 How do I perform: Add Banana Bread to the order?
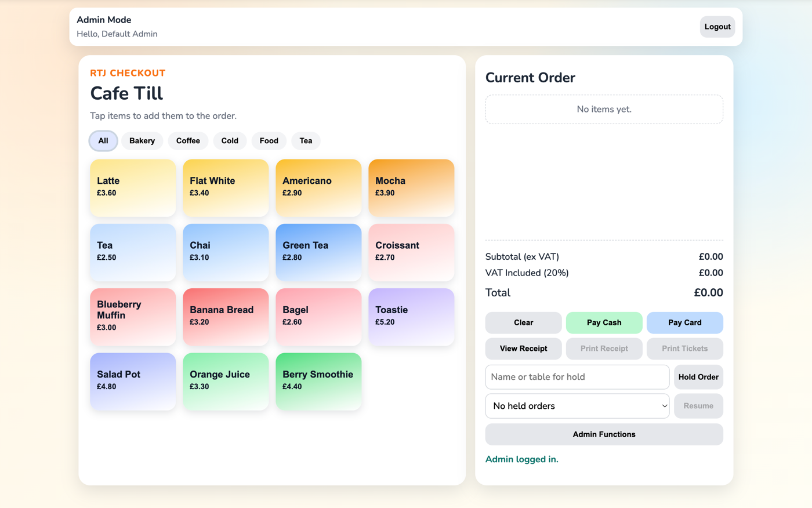226,317
